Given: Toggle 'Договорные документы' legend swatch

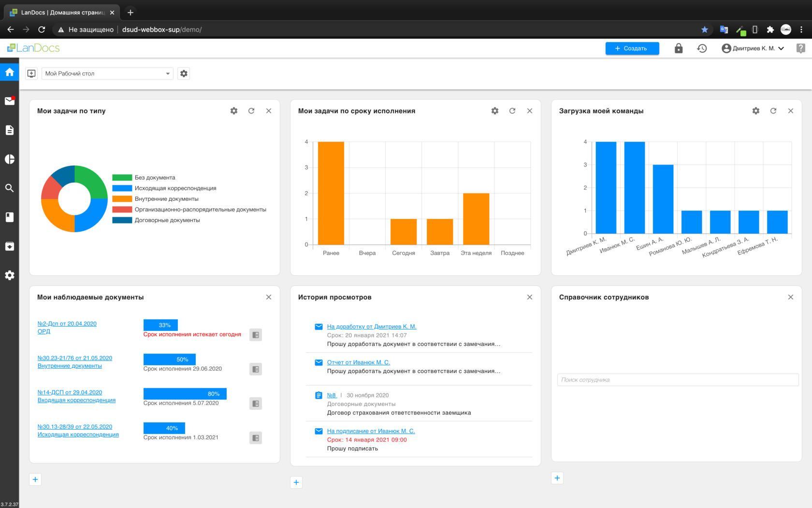Looking at the screenshot, I should pyautogui.click(x=122, y=220).
